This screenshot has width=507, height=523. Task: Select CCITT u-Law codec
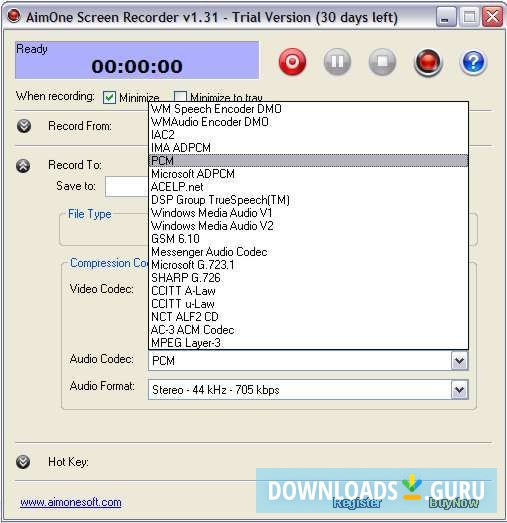(x=309, y=304)
